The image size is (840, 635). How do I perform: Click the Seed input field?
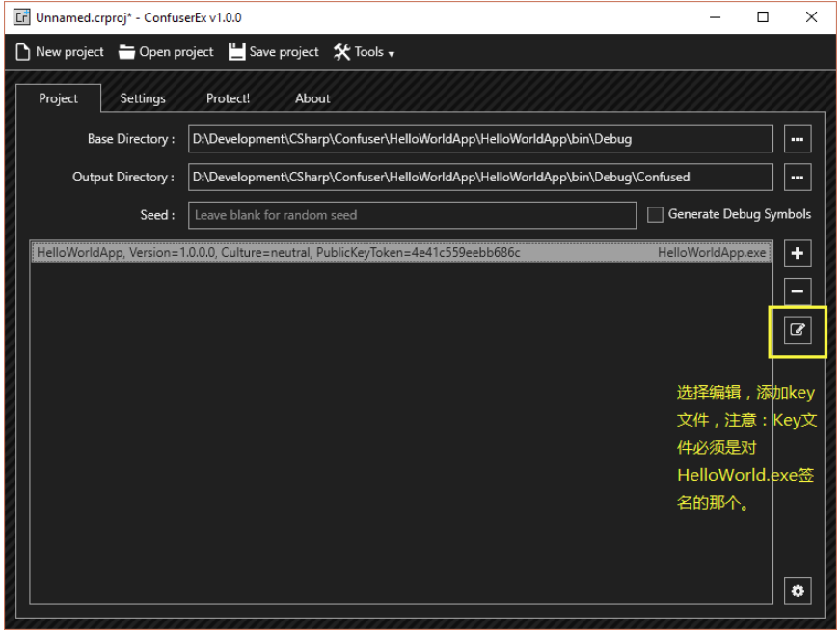pyautogui.click(x=412, y=215)
